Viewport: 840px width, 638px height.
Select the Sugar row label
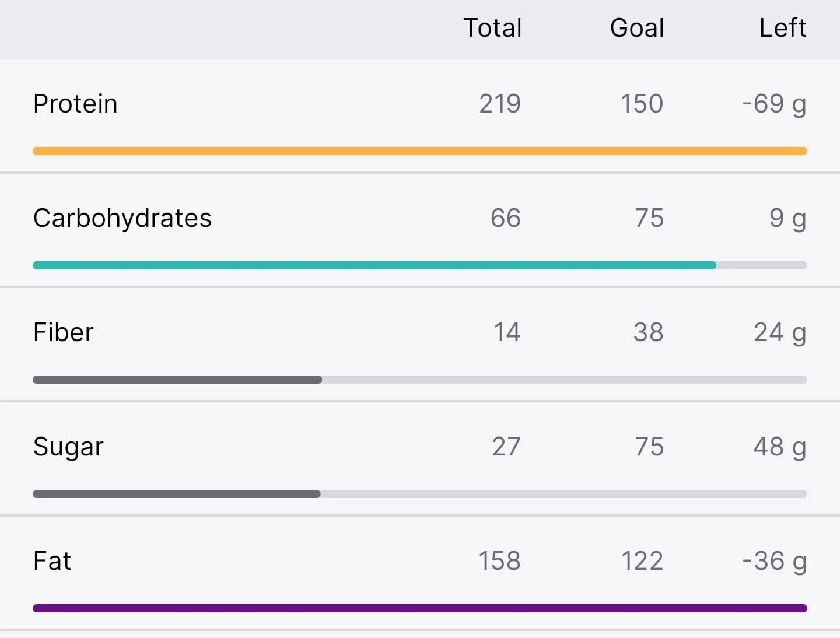coord(68,448)
